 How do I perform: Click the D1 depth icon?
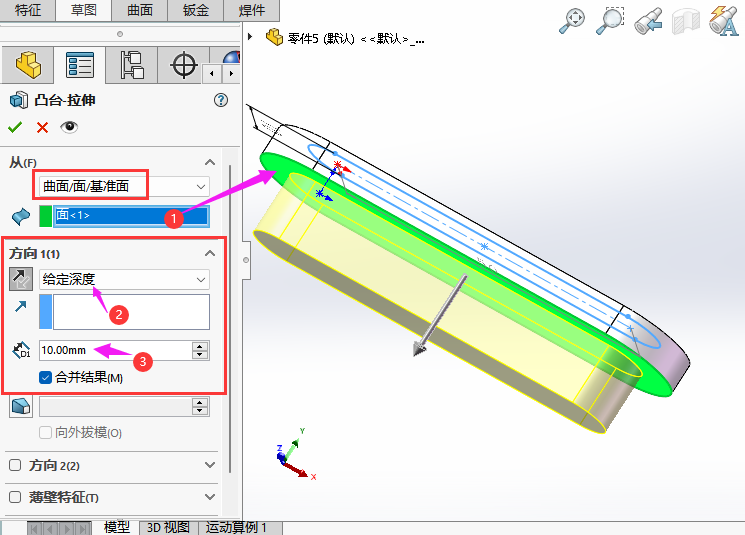21,350
